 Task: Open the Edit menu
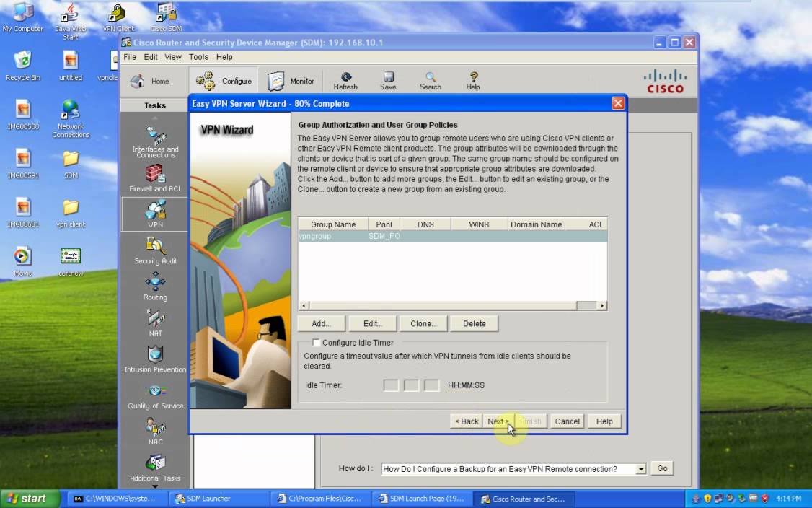151,57
